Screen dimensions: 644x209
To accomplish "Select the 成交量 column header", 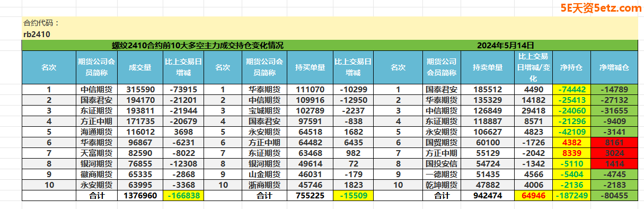I will pos(140,68).
